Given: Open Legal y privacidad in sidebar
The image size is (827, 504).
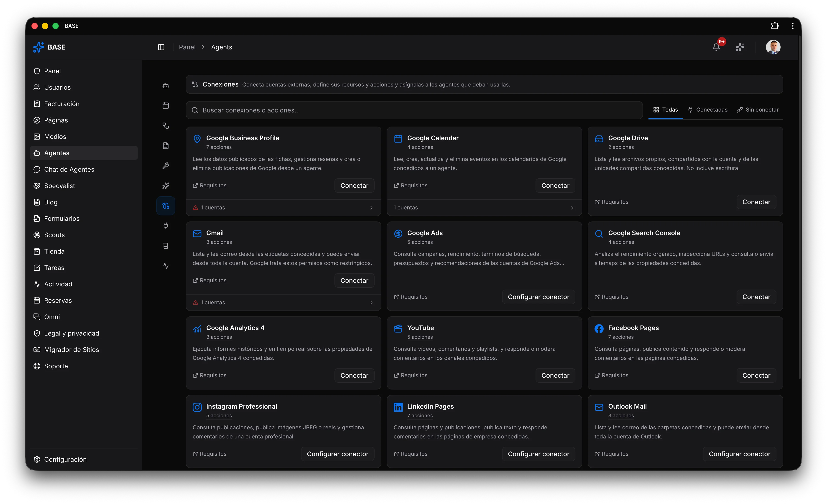Looking at the screenshot, I should click(x=84, y=333).
